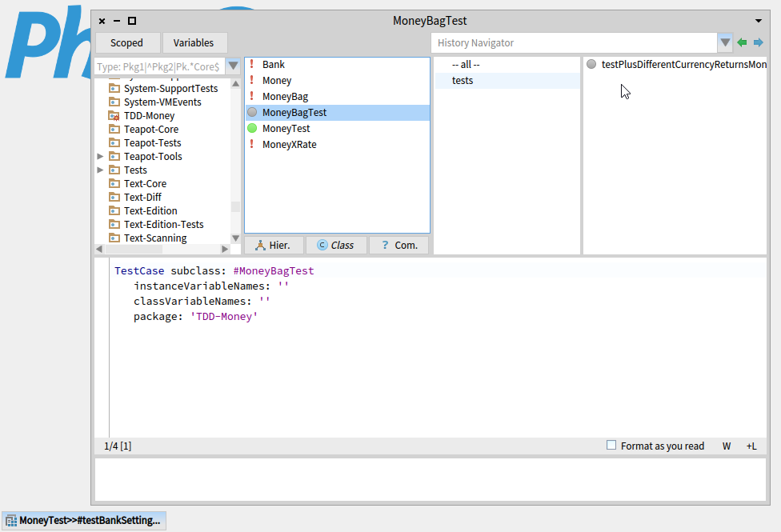Click the System-VMEvents package icon
Viewport: 781px width, 532px height.
114,102
